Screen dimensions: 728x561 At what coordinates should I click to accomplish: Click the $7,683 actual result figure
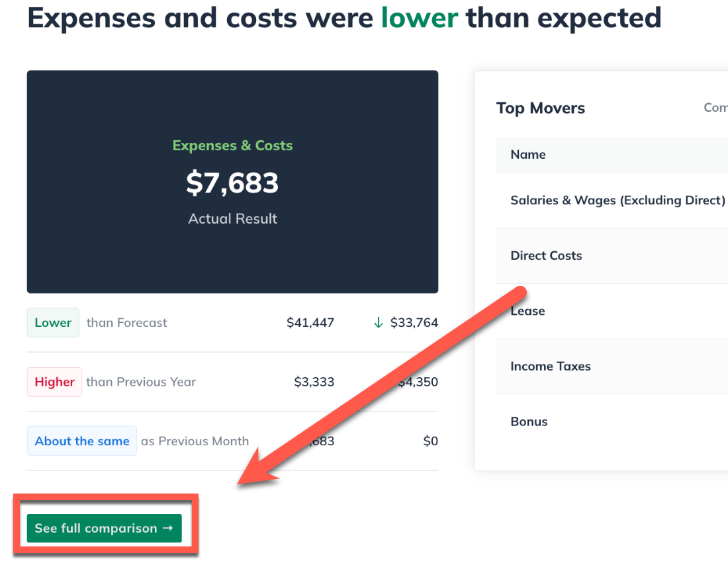[232, 183]
